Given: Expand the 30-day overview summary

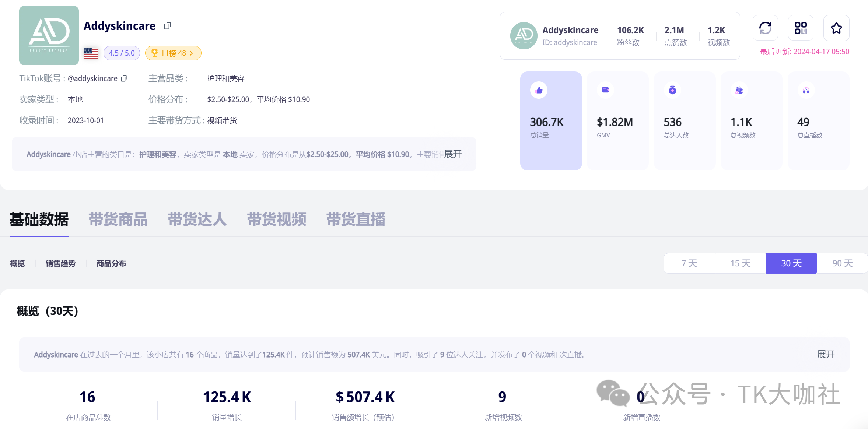Looking at the screenshot, I should (x=826, y=354).
